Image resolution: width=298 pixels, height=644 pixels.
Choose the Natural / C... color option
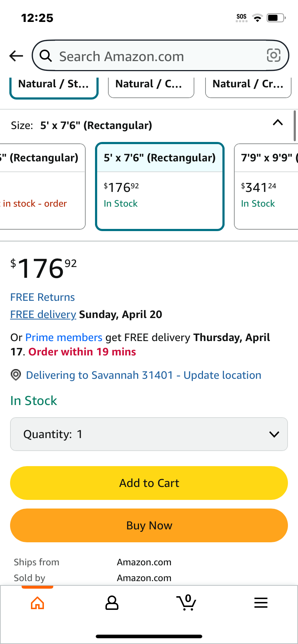pyautogui.click(x=151, y=87)
